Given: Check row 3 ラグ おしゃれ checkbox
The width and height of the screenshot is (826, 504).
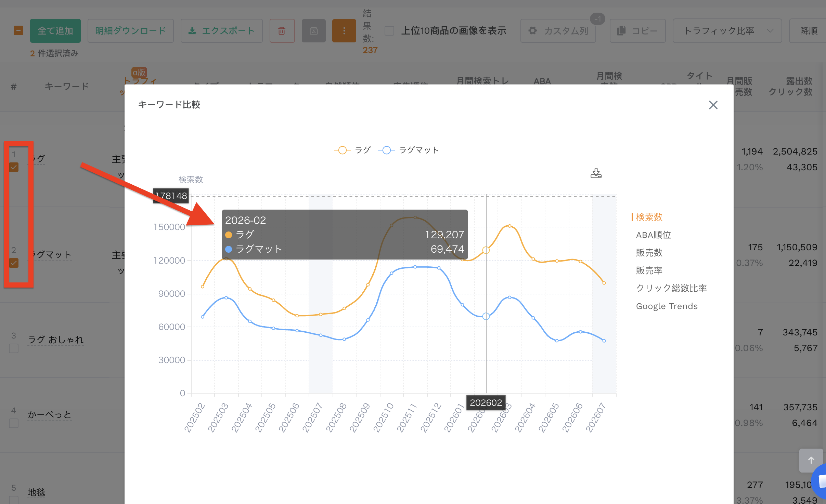Looking at the screenshot, I should (x=14, y=348).
